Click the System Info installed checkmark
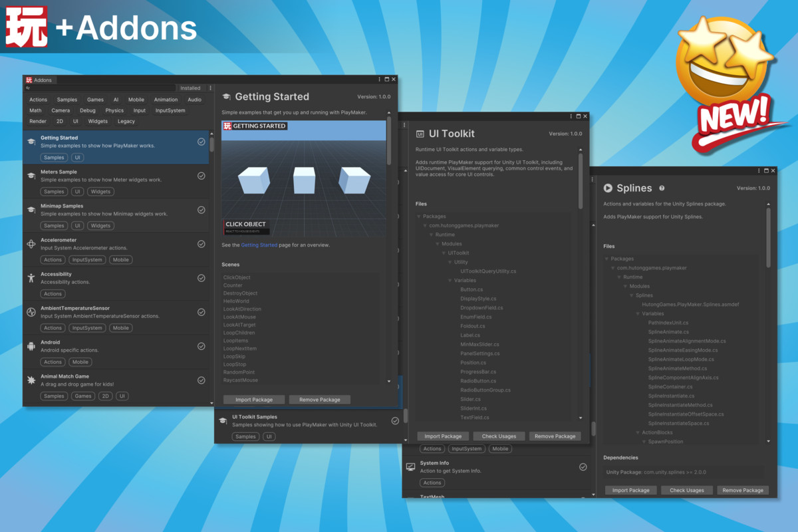 click(x=583, y=467)
